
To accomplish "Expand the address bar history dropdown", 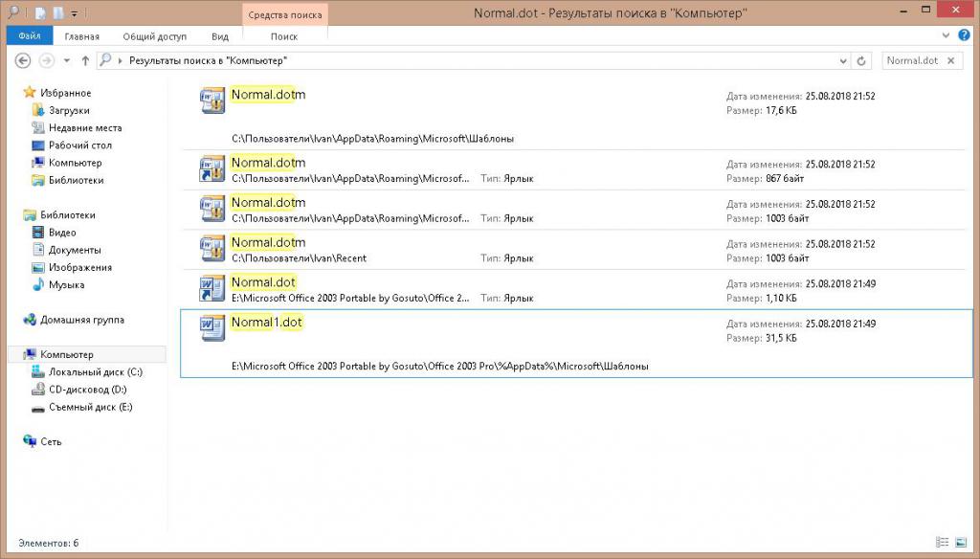I will [843, 60].
